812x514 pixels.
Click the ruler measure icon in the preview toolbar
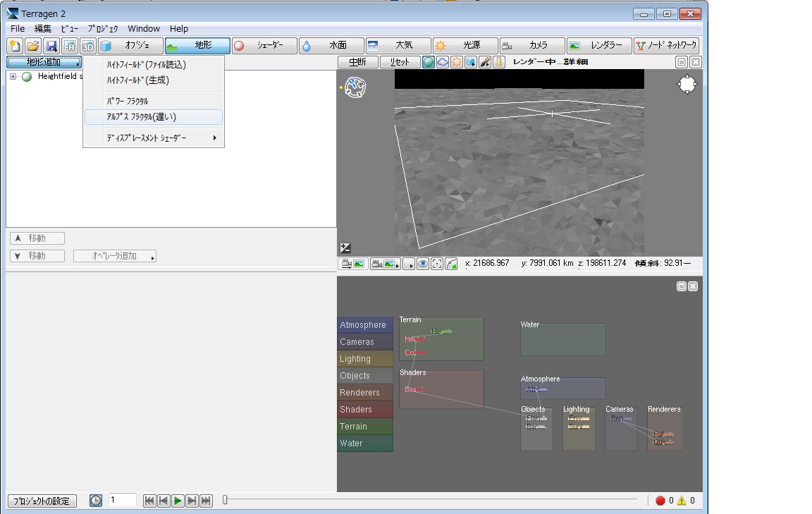coord(499,62)
